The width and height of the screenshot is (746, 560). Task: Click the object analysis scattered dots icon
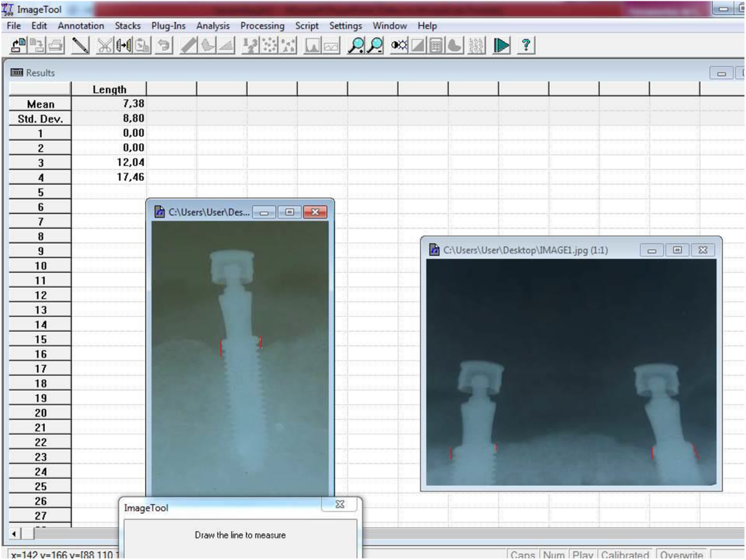pos(288,46)
